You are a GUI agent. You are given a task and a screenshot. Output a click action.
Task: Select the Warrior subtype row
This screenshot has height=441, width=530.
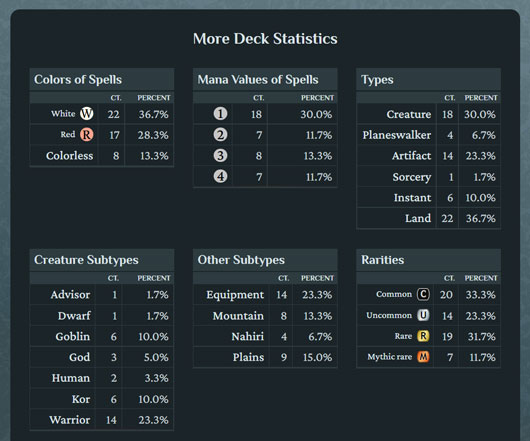point(102,420)
